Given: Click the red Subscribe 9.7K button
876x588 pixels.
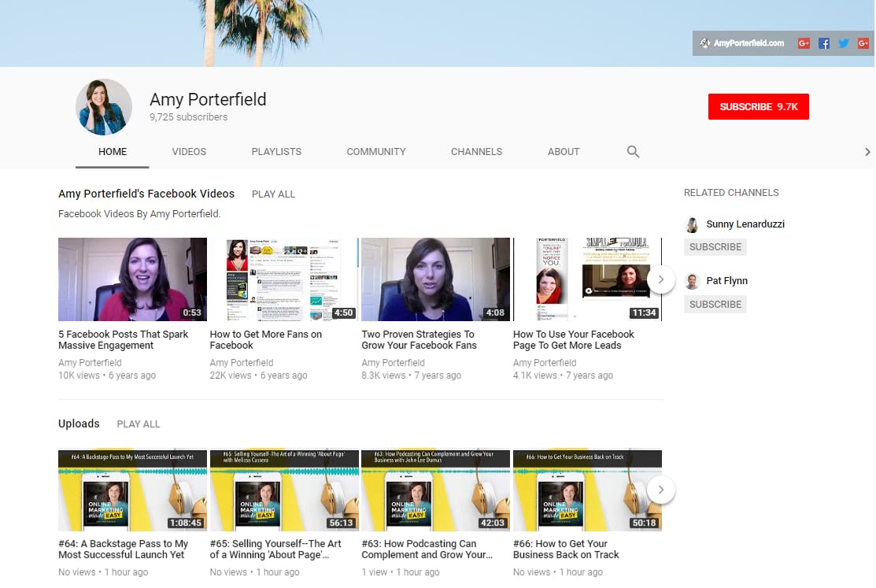Looking at the screenshot, I should [758, 107].
